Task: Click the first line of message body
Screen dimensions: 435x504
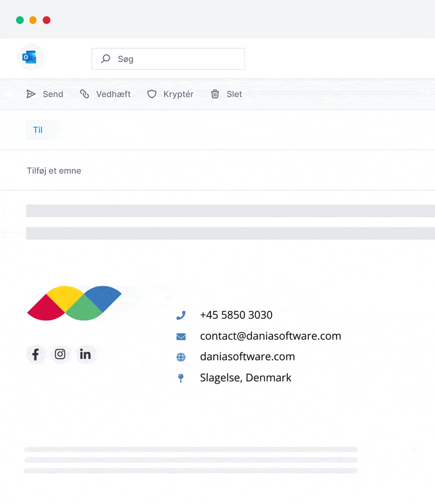Action: [229, 211]
